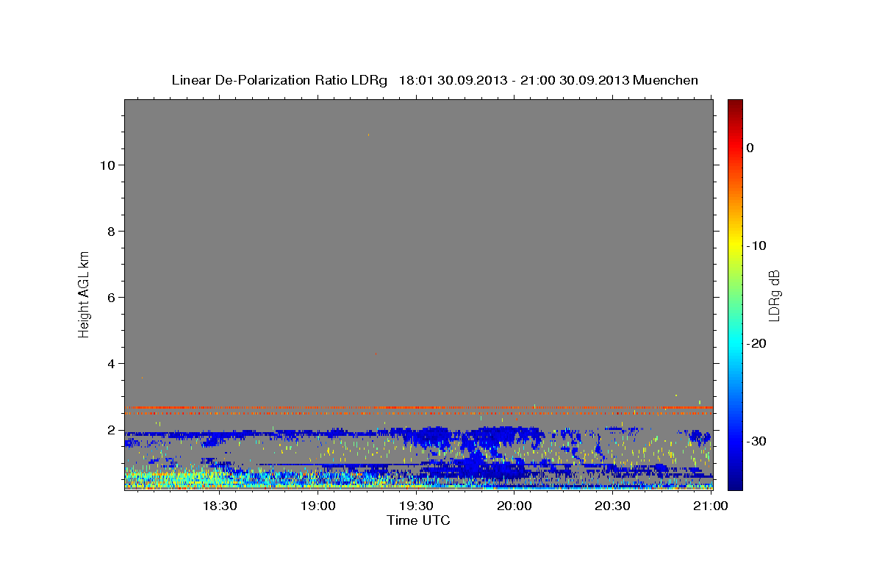Click the 'Muenchen' location text in title
This screenshot has height=588, width=882.
click(667, 80)
